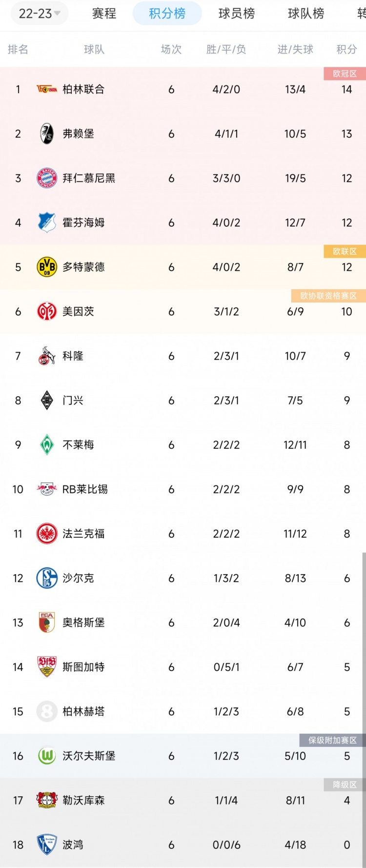Select the 美因茨 club badge
366x868 pixels.
click(47, 311)
